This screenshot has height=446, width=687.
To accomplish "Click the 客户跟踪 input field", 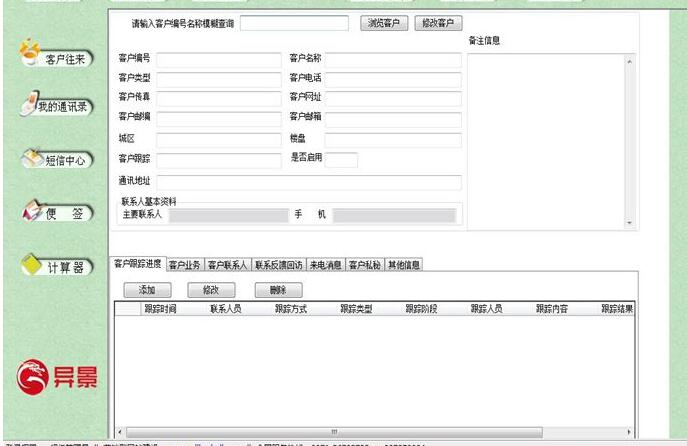I will pos(219,160).
